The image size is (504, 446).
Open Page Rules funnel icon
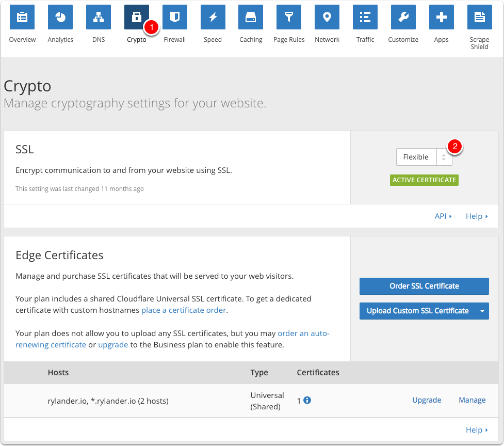tap(289, 17)
